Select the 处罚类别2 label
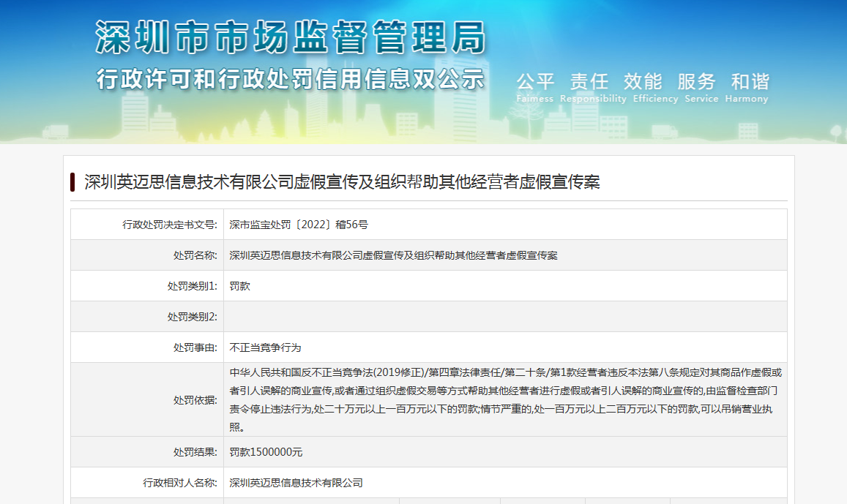The height and width of the screenshot is (504, 847). 192,317
